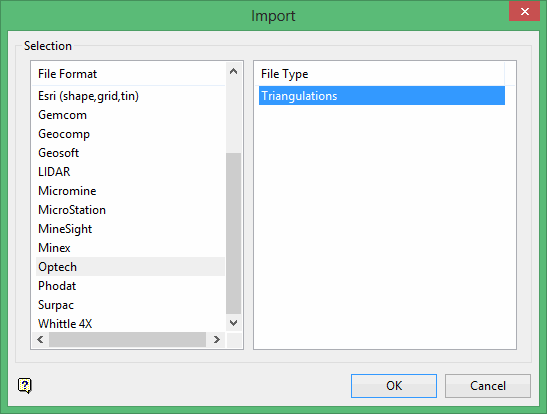Close the Import dialog with the X button
This screenshot has width=547, height=414.
[x=524, y=12]
